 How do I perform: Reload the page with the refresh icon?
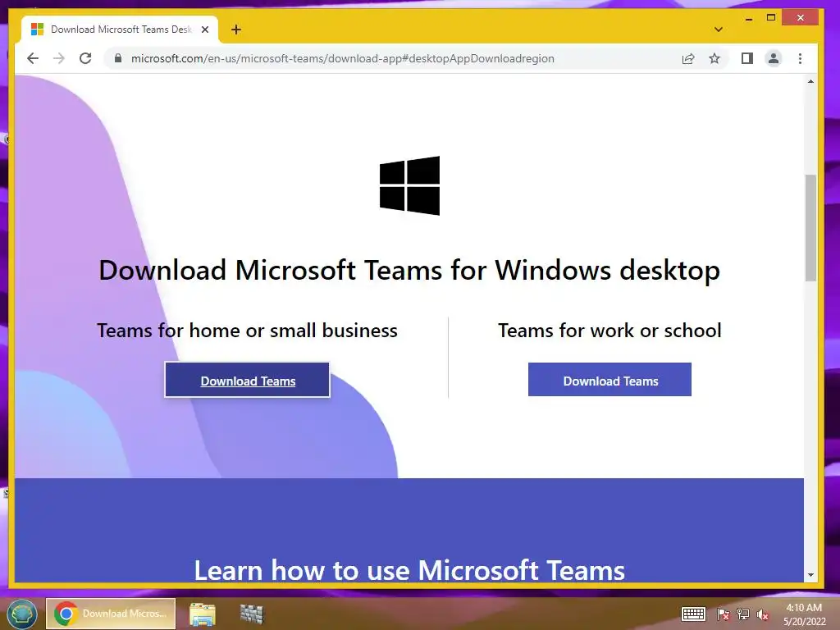[x=85, y=58]
